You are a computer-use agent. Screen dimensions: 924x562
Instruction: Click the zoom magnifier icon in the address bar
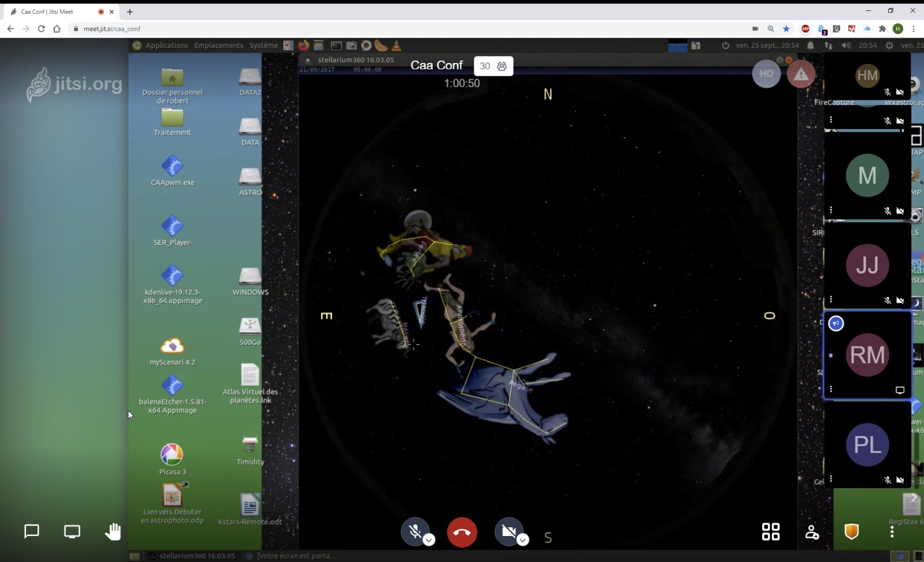tap(770, 28)
